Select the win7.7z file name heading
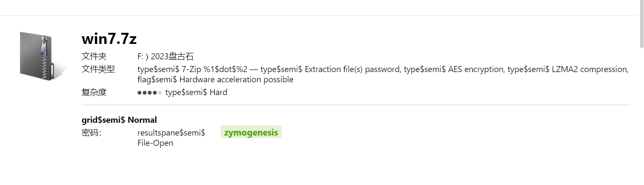This screenshot has width=644, height=185. coord(109,39)
